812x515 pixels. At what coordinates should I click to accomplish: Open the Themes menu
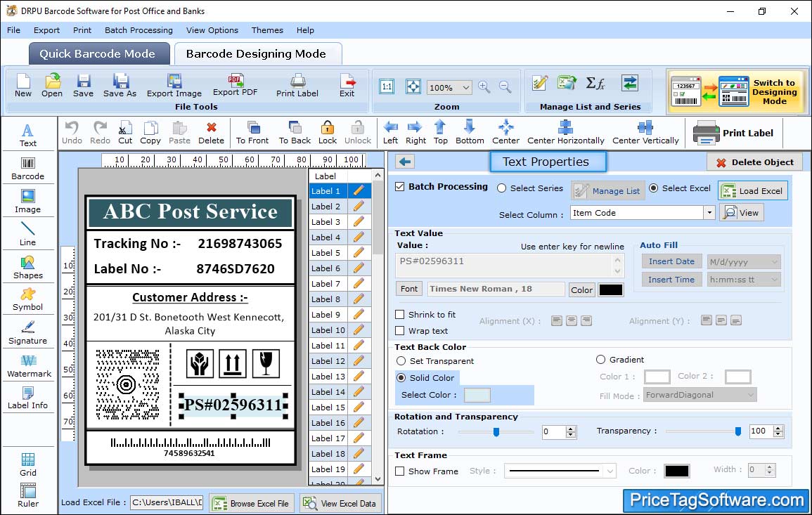click(x=267, y=30)
